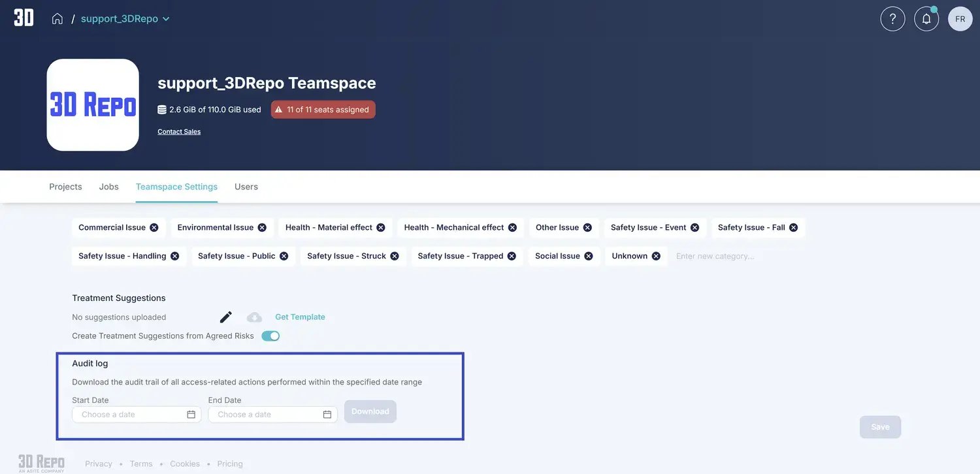Click the Get Template link
This screenshot has height=474, width=980.
(300, 317)
